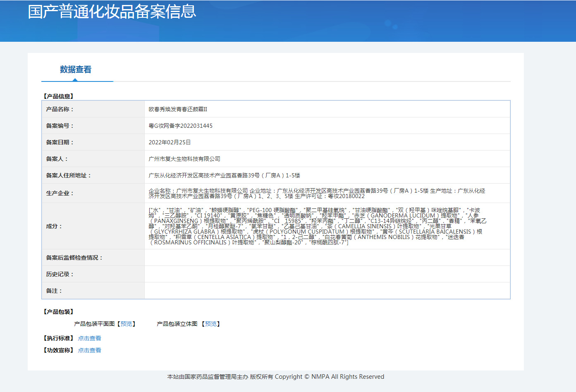Click filer name 广州市复大生物科技有限公司

click(x=184, y=159)
